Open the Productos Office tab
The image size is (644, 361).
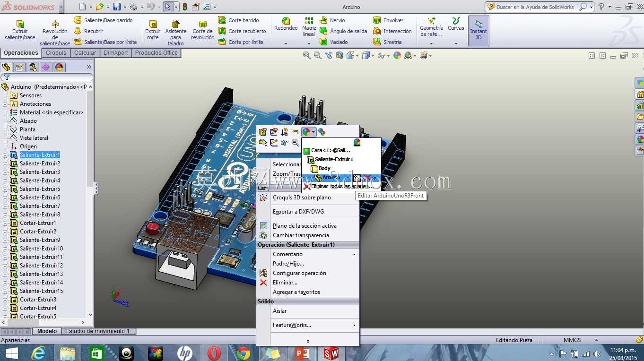(x=157, y=53)
